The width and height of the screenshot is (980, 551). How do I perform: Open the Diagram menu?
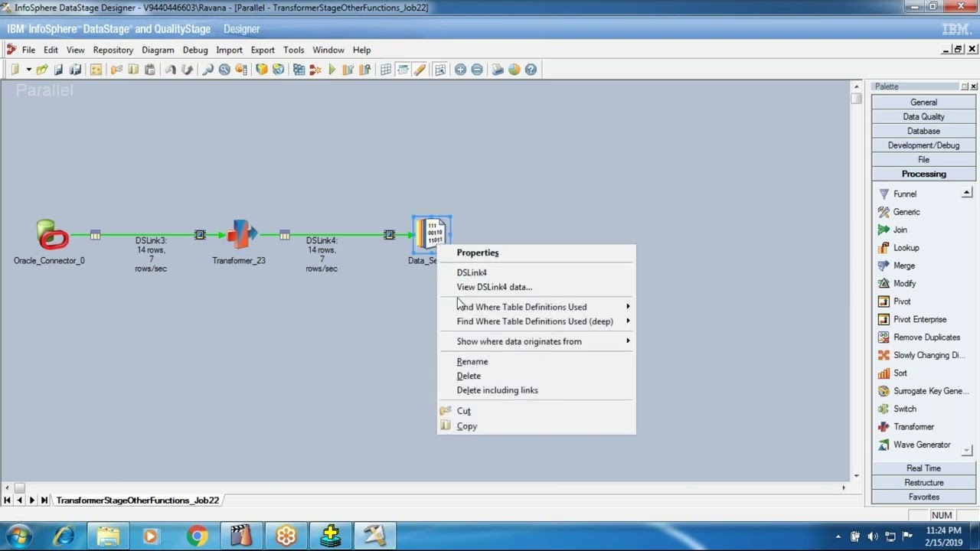tap(158, 50)
